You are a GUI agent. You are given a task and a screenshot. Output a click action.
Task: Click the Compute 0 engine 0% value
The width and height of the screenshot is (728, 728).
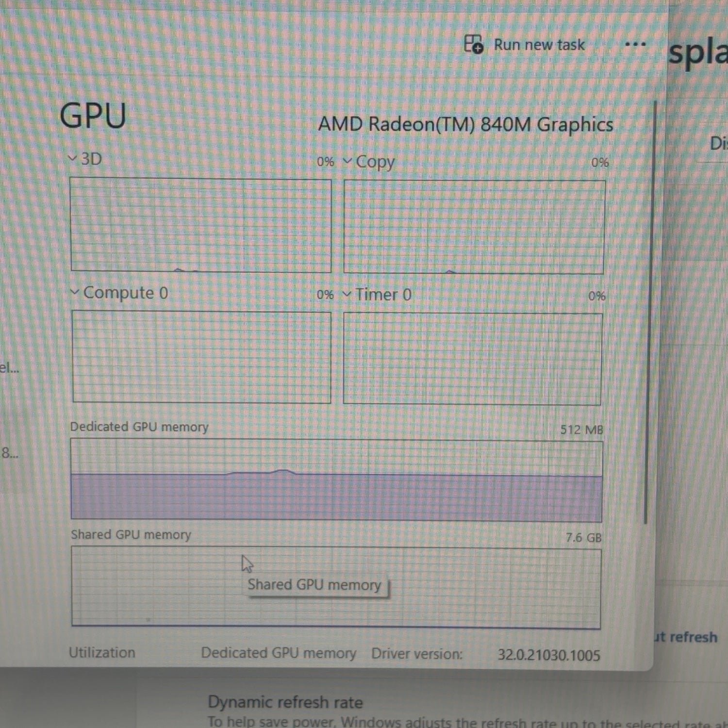click(325, 295)
